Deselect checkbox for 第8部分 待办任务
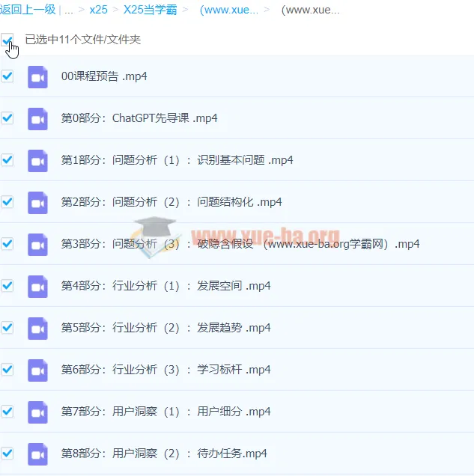474x476 pixels. click(7, 454)
